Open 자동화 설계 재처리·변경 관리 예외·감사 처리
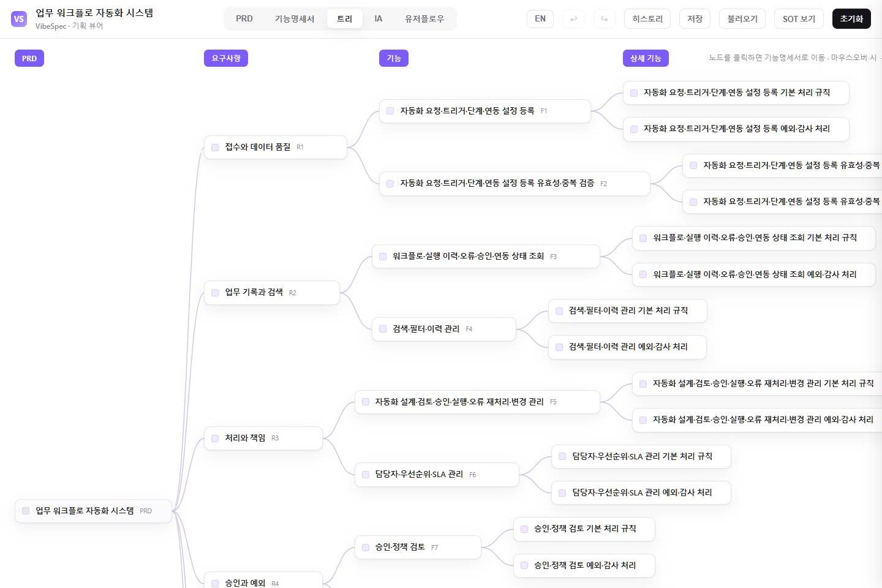Image resolution: width=882 pixels, height=588 pixels. click(757, 420)
